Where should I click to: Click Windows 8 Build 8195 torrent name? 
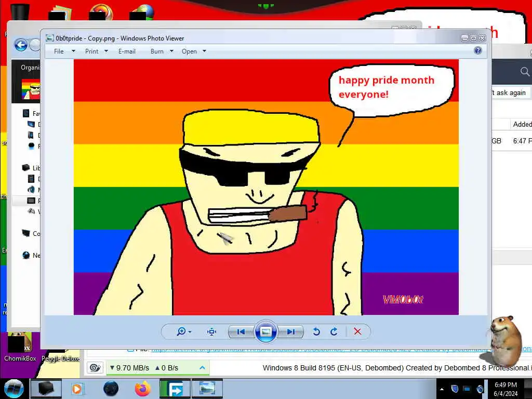[x=397, y=368]
